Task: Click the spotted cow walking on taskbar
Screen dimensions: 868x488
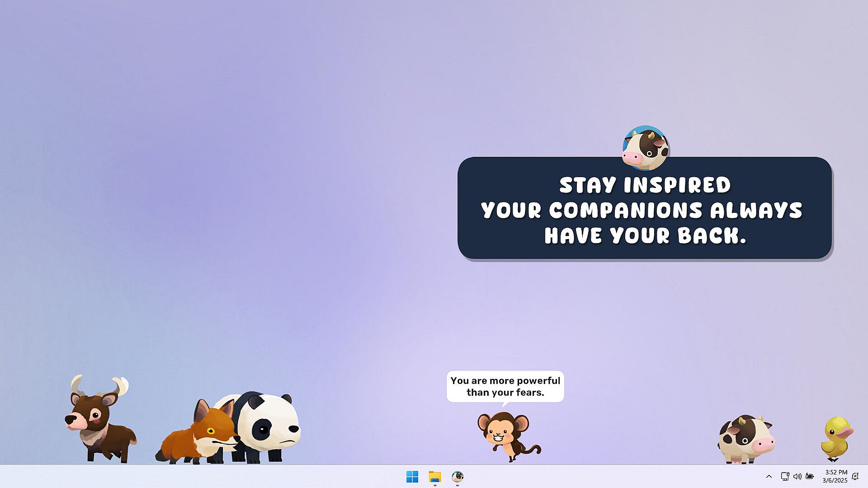Action: [745, 439]
